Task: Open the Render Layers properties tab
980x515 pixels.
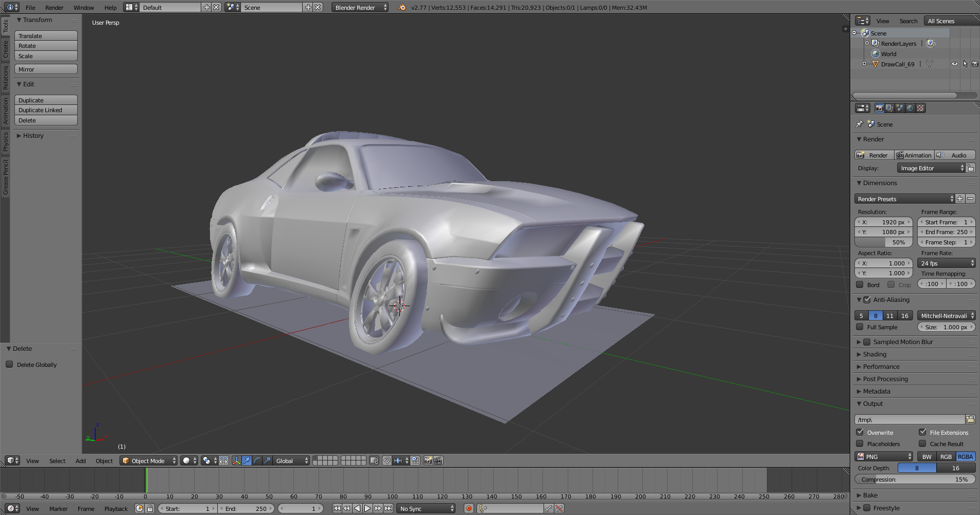Action: [x=889, y=108]
